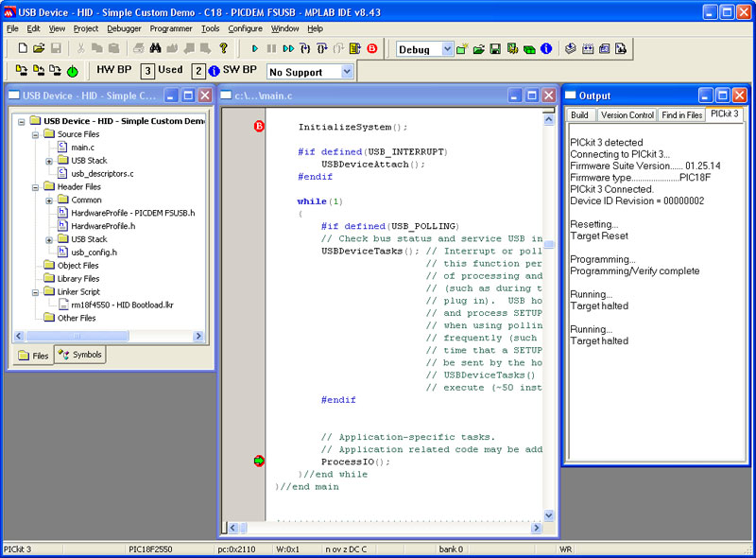
Task: Toggle the breakpoint at InitializeSystem line
Action: click(x=259, y=127)
